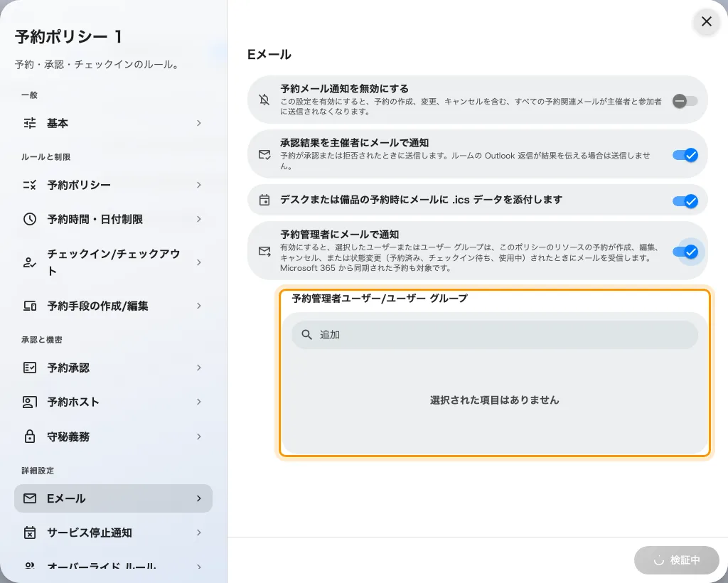Toggle 予約管理者にメールで通知 switch
728x583 pixels.
coord(685,252)
